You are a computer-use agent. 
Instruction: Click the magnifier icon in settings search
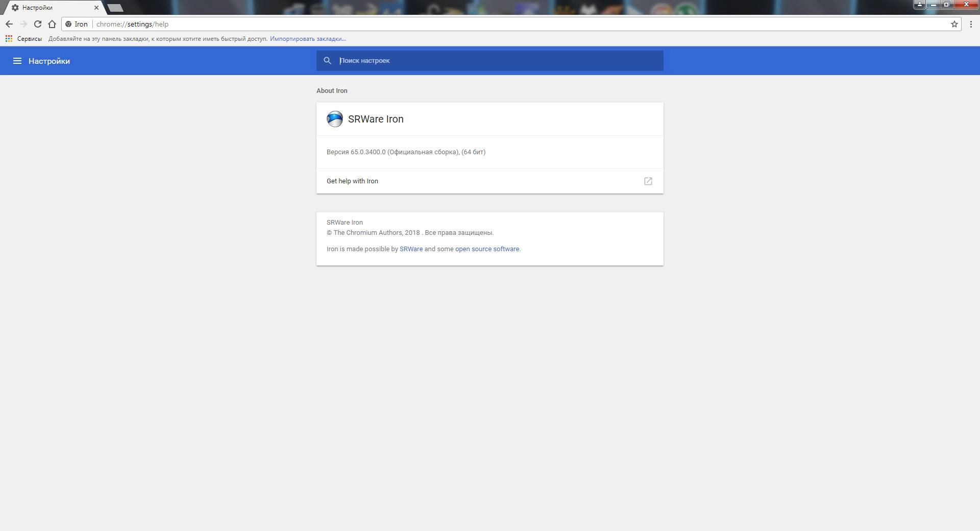328,61
